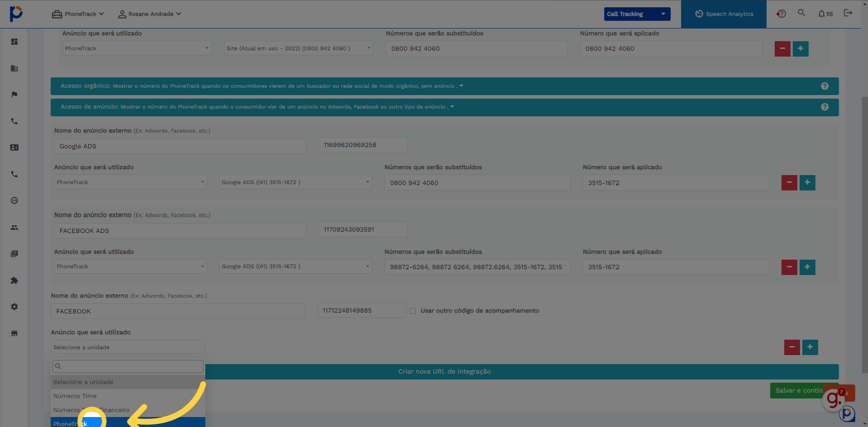Click the replaced numbers field starting 98872-6264
The height and width of the screenshot is (427, 868).
click(x=478, y=267)
